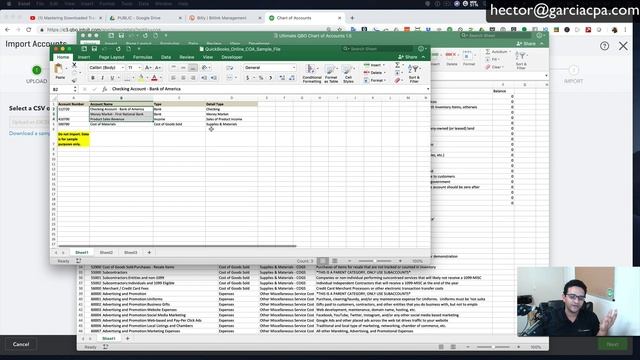Click the text orientation icon in front Excel window
This screenshot has width=640, height=360.
pos(204,67)
